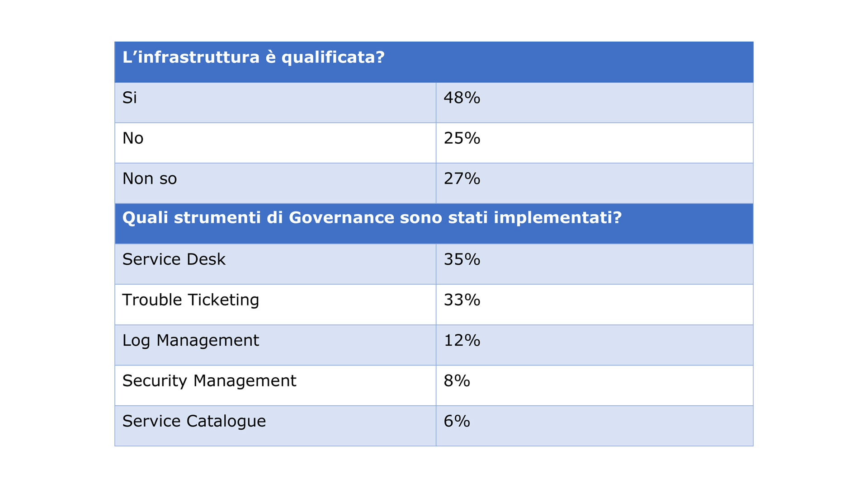This screenshot has width=868, height=488.
Task: Select the "Service Catalogue" cell
Action: coord(275,426)
